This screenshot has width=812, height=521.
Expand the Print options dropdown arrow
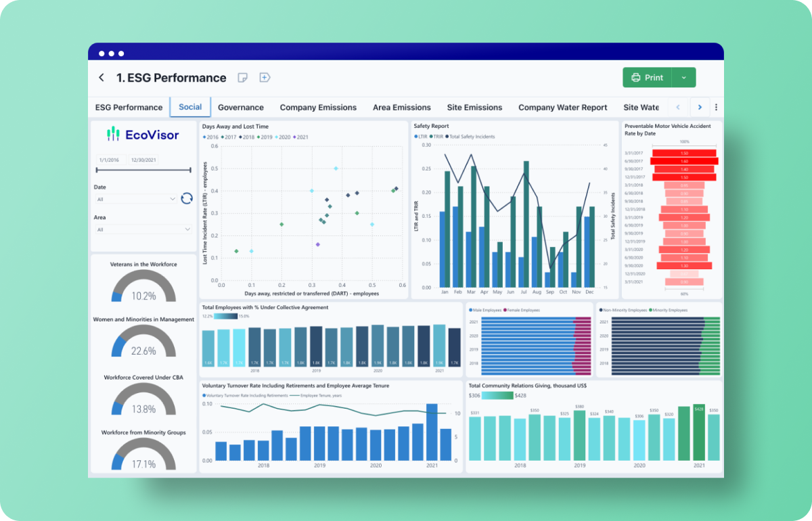(683, 78)
